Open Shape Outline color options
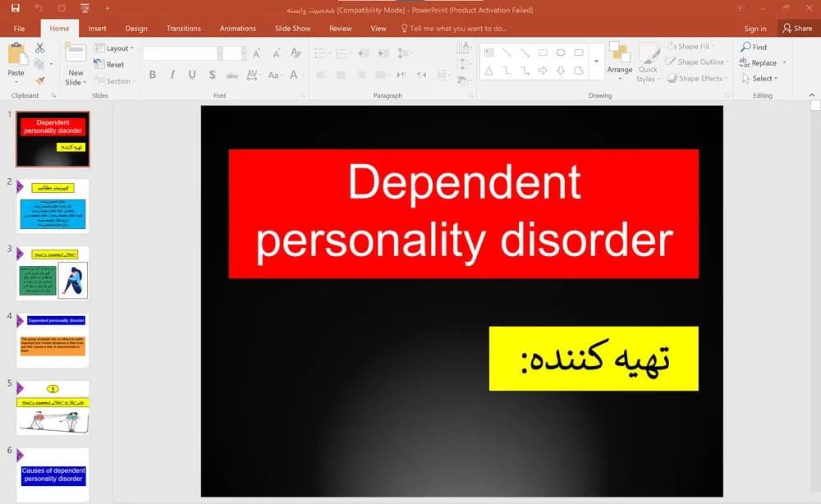 click(697, 62)
